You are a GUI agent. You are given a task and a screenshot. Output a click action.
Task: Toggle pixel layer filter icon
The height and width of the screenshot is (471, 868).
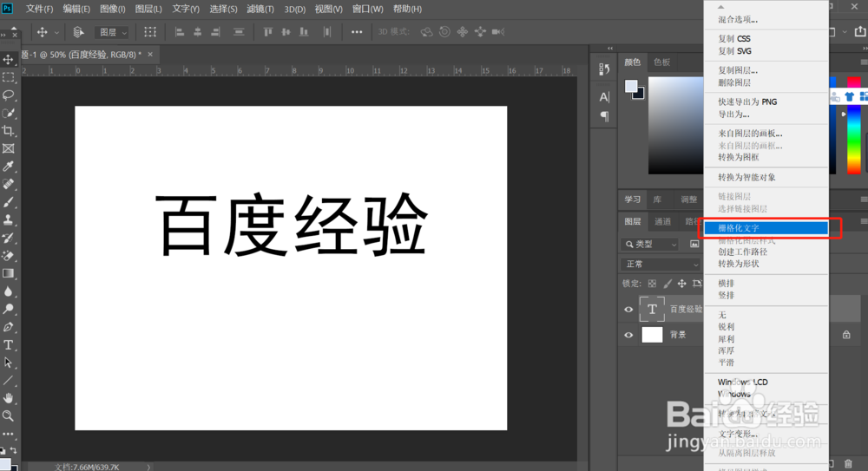click(694, 244)
